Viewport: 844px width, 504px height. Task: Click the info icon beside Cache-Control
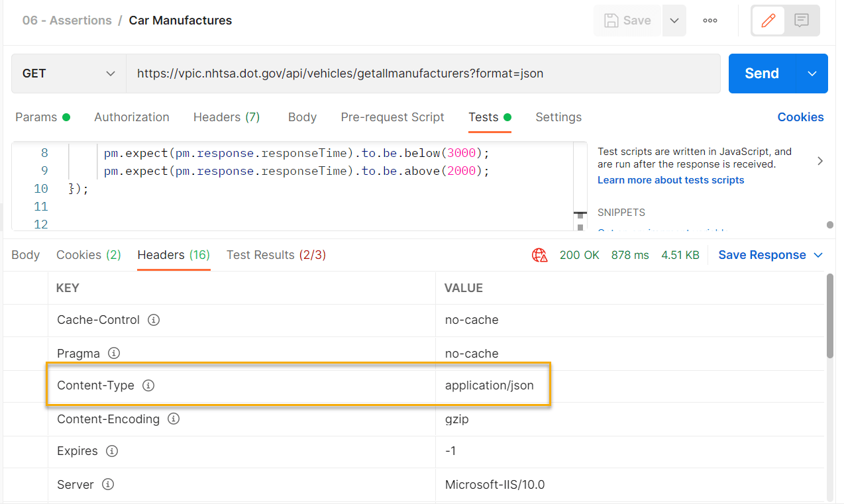click(154, 320)
